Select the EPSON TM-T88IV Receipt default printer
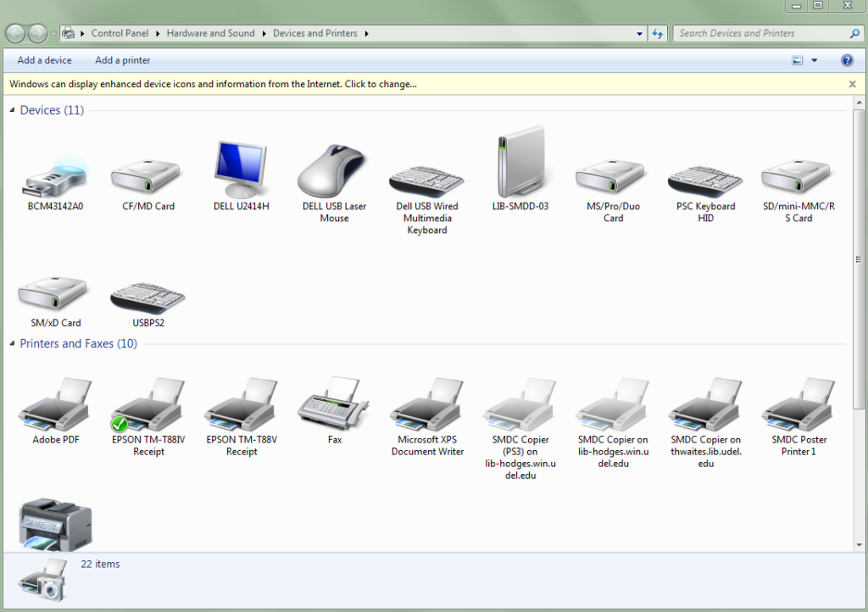868x612 pixels. point(148,407)
